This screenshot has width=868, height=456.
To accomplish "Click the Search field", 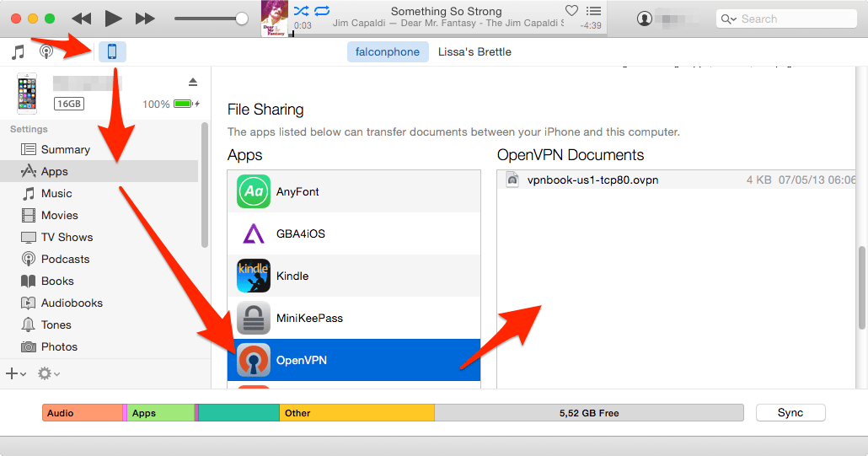I will (x=786, y=19).
